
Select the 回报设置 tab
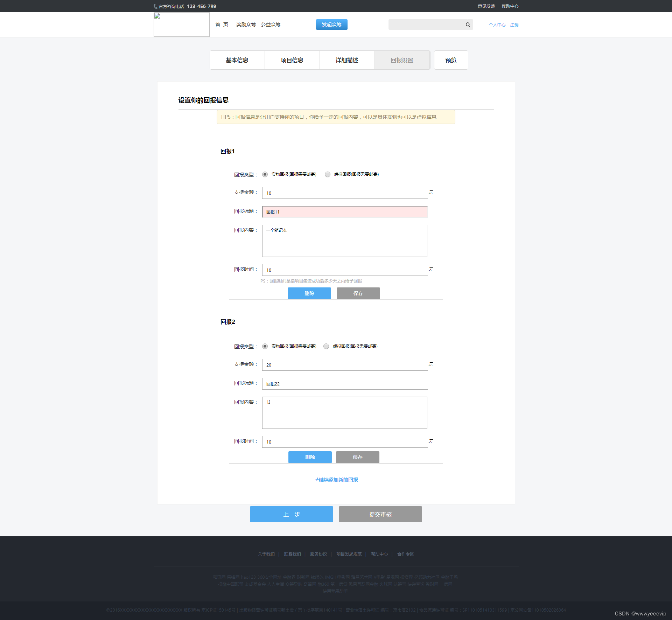(x=402, y=60)
